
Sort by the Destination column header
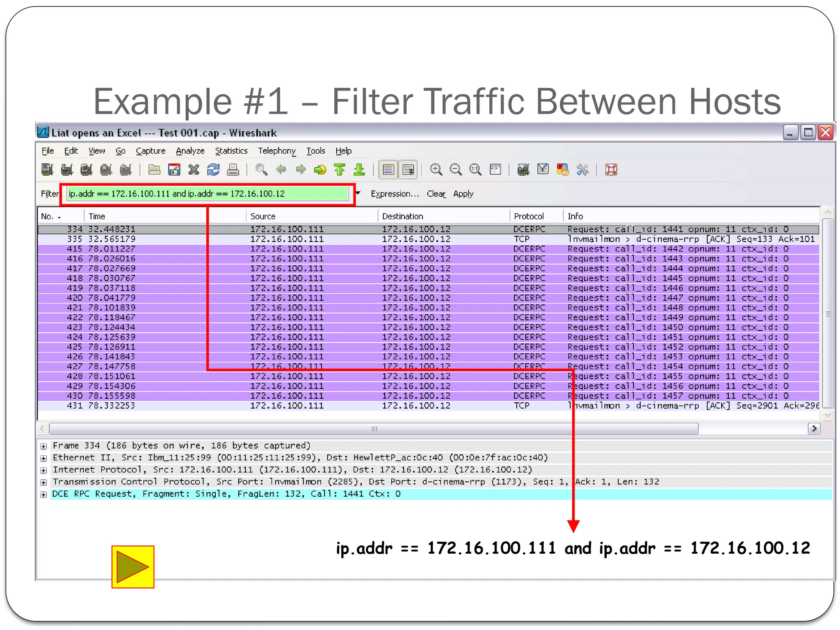(x=443, y=216)
